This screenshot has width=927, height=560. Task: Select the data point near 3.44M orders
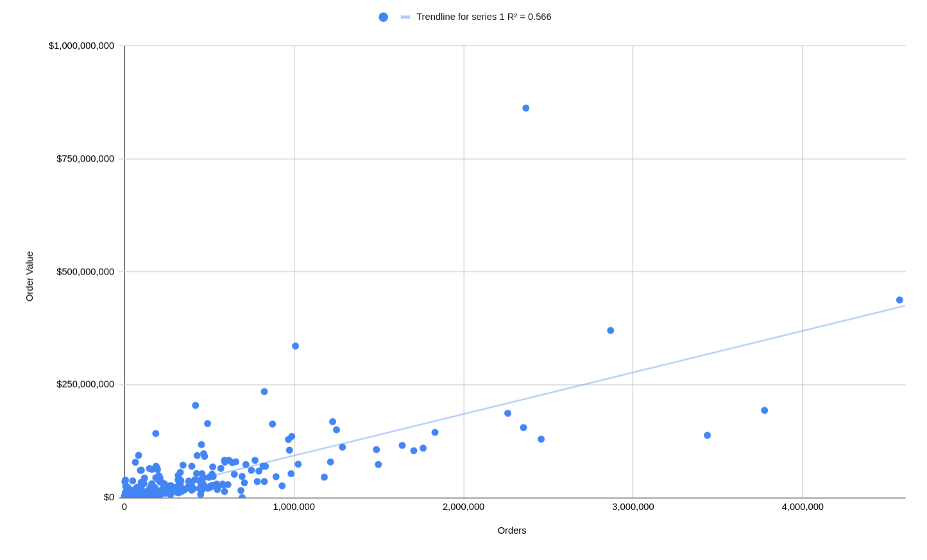[708, 436]
